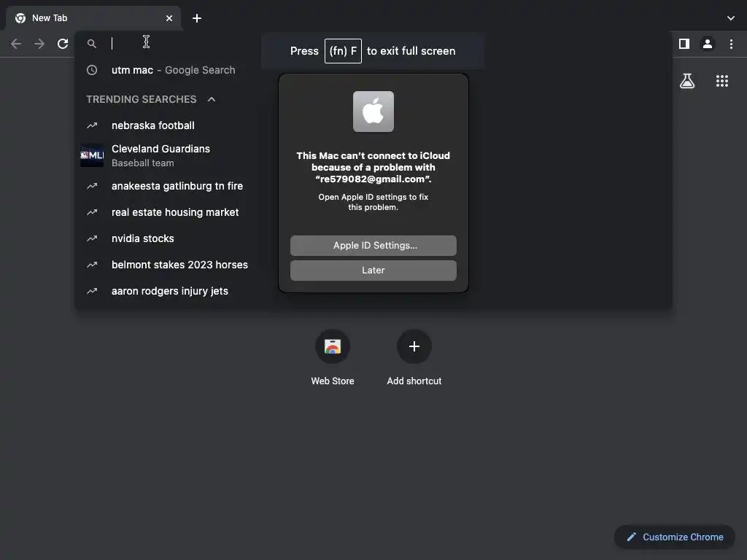Viewport: 747px width, 560px height.
Task: Open the side panel icon
Action: pyautogui.click(x=684, y=44)
